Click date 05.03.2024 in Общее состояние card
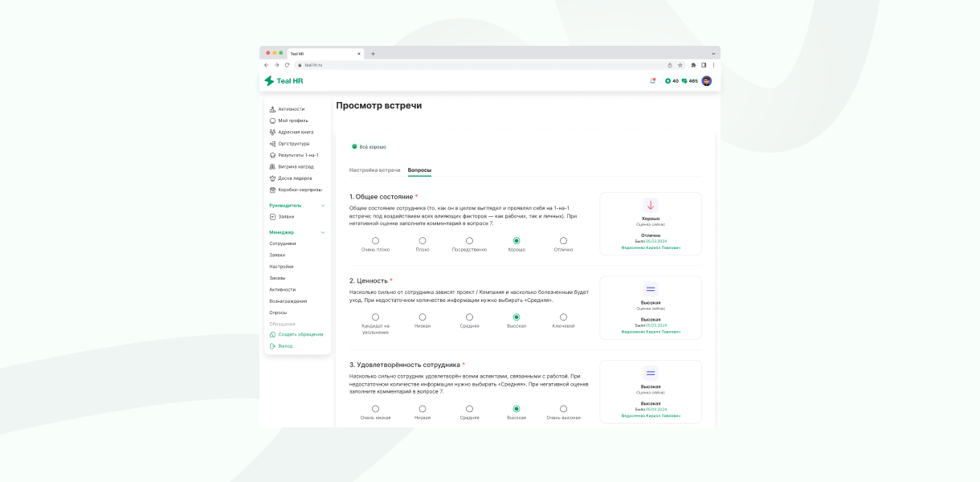 coord(656,241)
